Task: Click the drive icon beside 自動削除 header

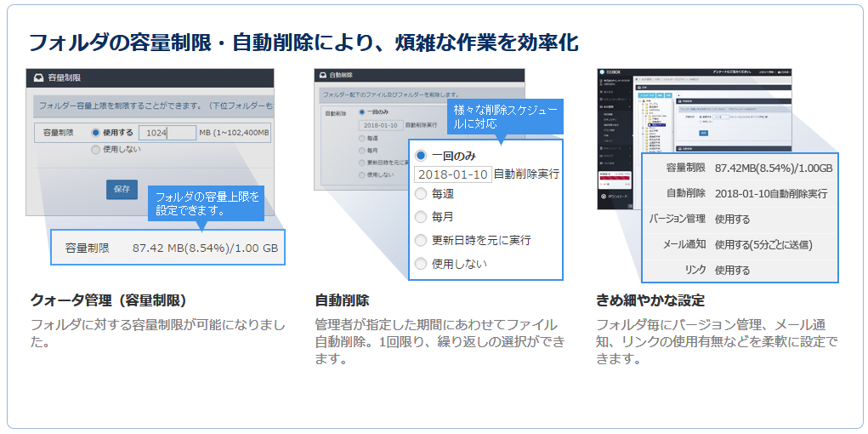Action: pos(321,76)
